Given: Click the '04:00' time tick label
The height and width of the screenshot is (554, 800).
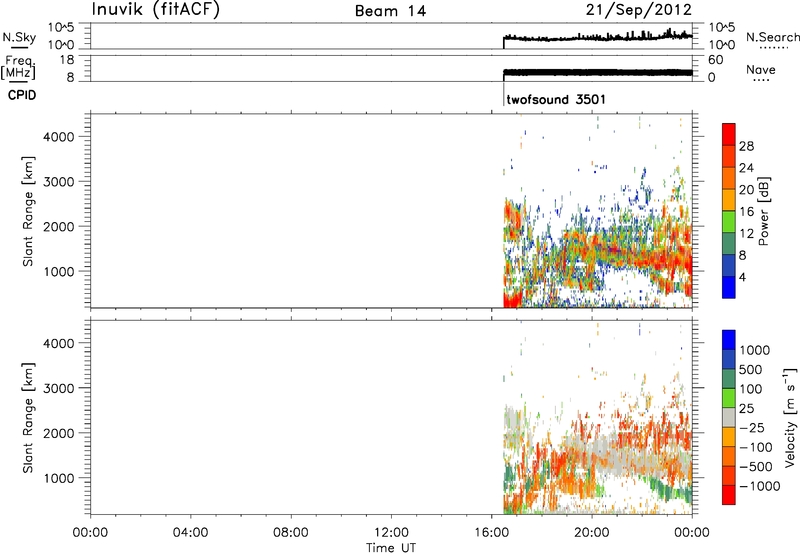Looking at the screenshot, I should pyautogui.click(x=190, y=533).
